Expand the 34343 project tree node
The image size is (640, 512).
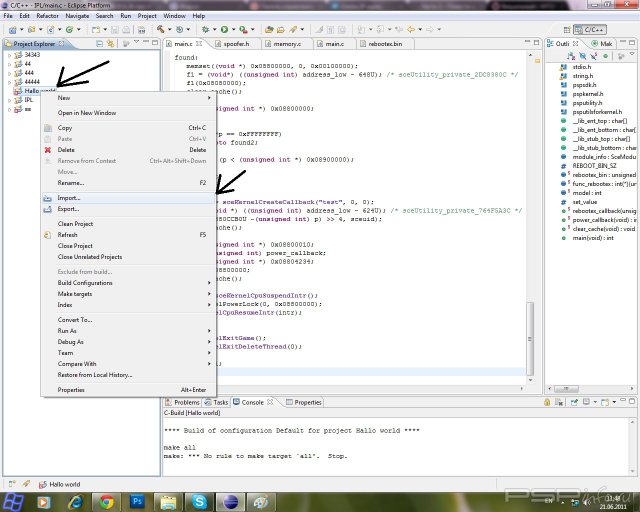coord(9,55)
